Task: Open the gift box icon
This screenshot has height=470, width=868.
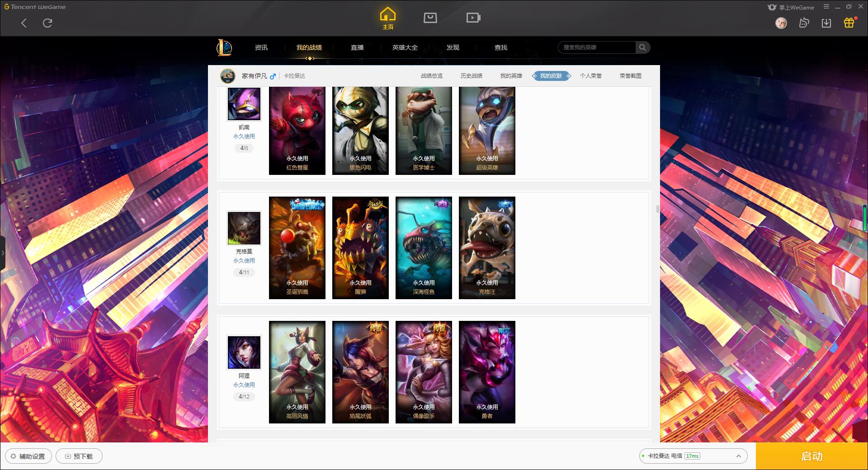Action: click(849, 23)
